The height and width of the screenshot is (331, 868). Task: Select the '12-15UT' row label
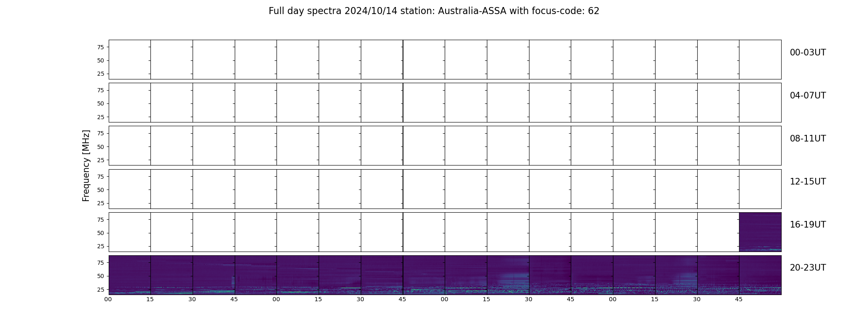pos(808,182)
